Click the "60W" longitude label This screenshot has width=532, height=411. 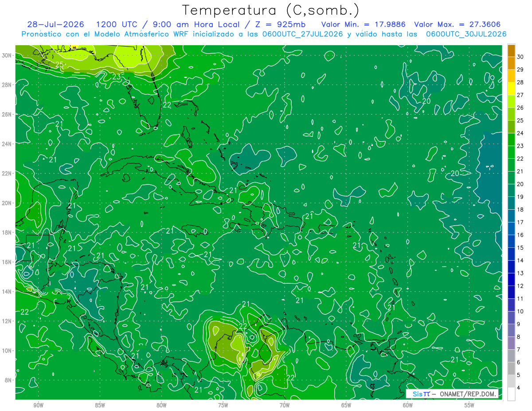click(408, 405)
